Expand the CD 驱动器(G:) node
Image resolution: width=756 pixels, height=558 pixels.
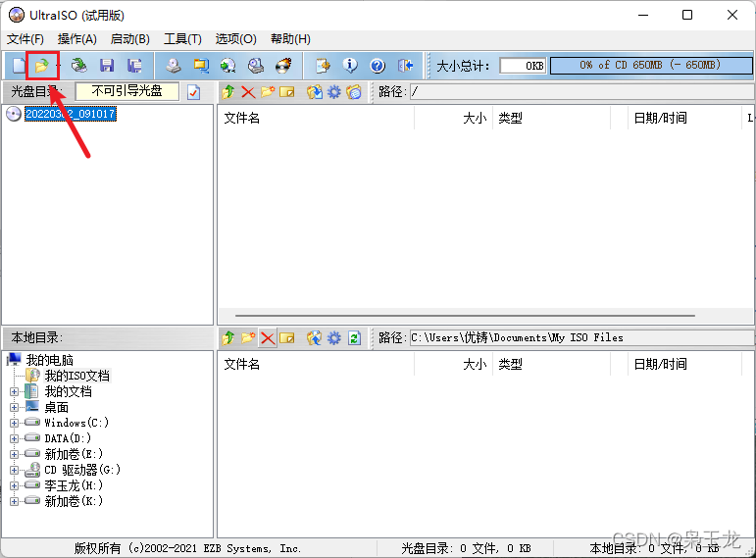point(14,470)
